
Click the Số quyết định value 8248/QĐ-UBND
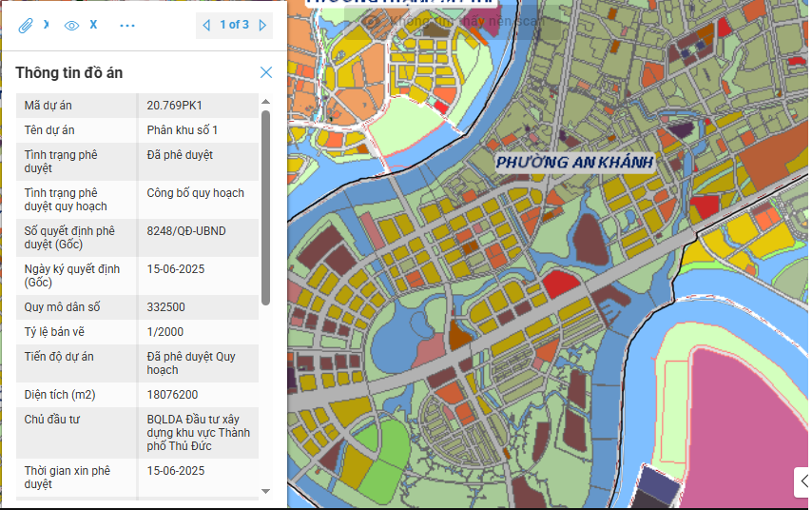186,231
